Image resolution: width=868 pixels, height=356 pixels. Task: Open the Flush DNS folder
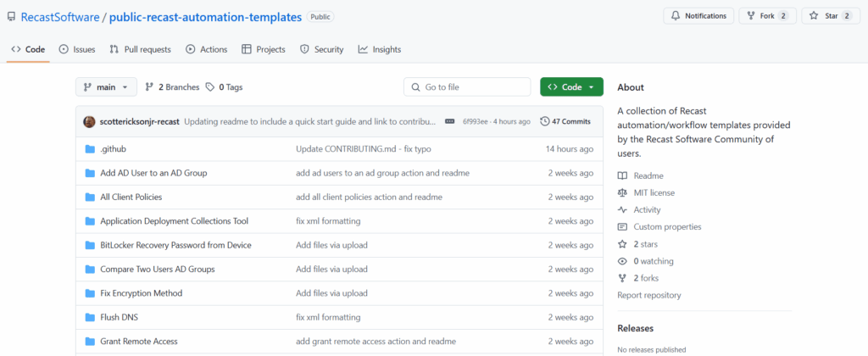120,317
